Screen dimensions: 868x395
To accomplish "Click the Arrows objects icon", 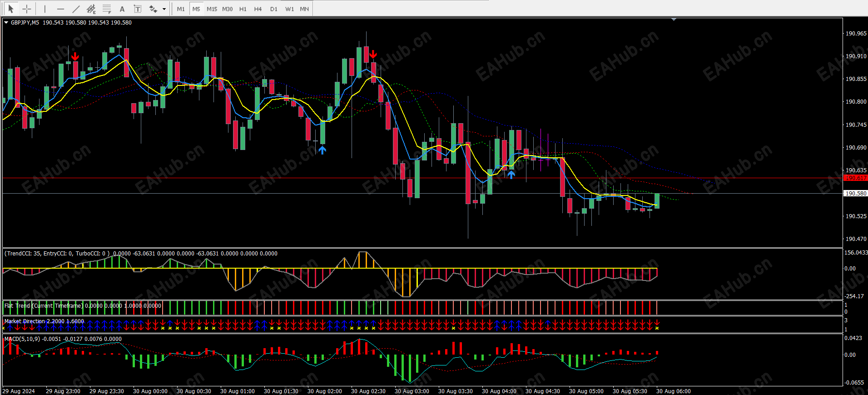I will (x=153, y=9).
